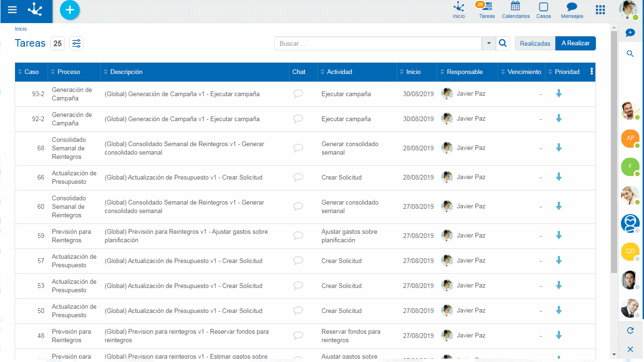
Task: Expand the search box dropdown arrow
Action: tap(488, 43)
